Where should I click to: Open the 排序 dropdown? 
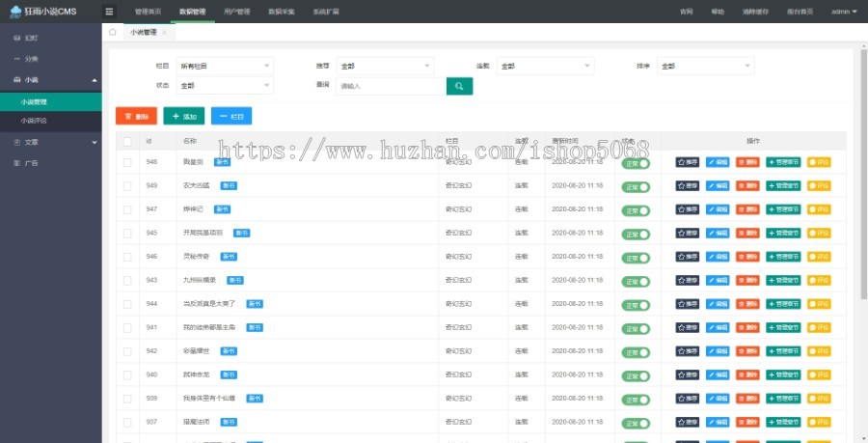coord(706,66)
